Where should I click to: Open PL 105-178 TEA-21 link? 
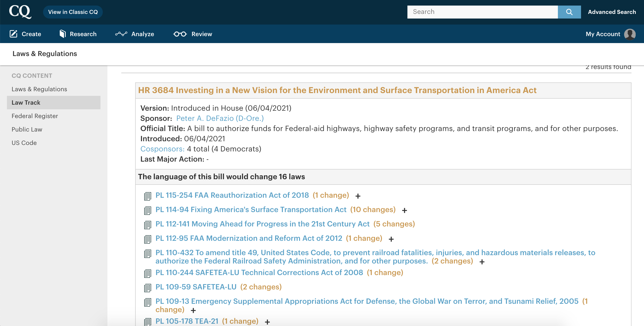click(187, 321)
